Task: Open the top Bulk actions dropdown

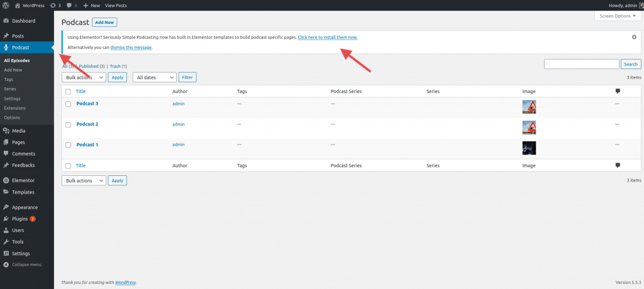Action: 84,77
